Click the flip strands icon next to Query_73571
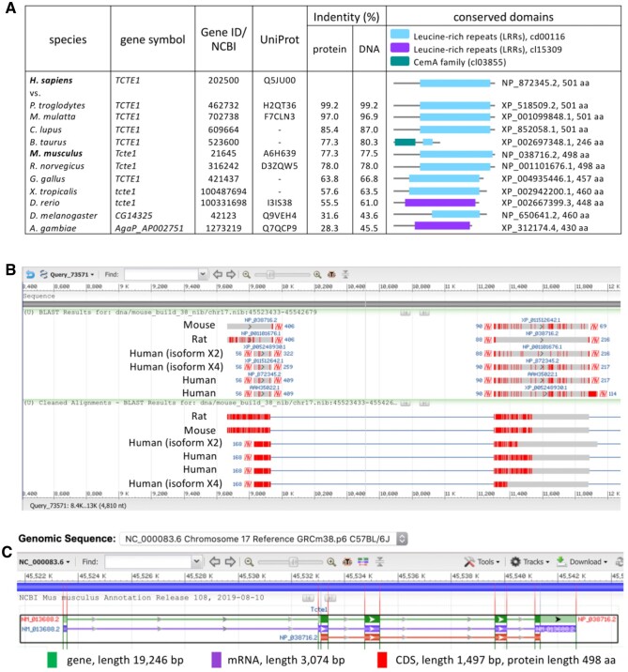628x672 pixels. click(43, 274)
